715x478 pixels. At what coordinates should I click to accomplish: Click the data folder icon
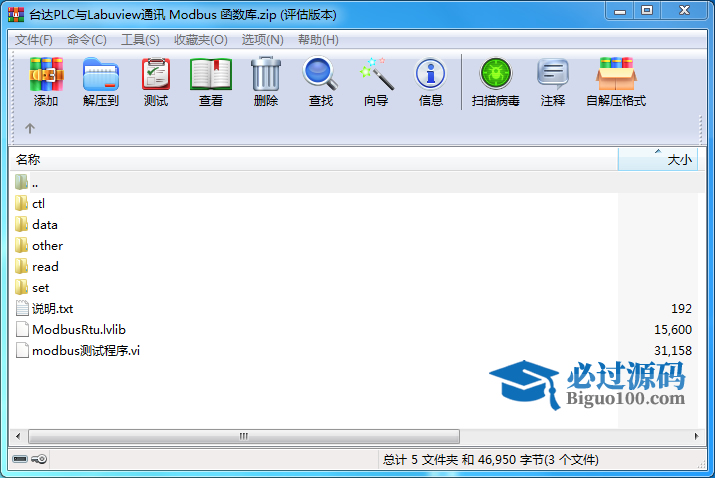(21, 224)
